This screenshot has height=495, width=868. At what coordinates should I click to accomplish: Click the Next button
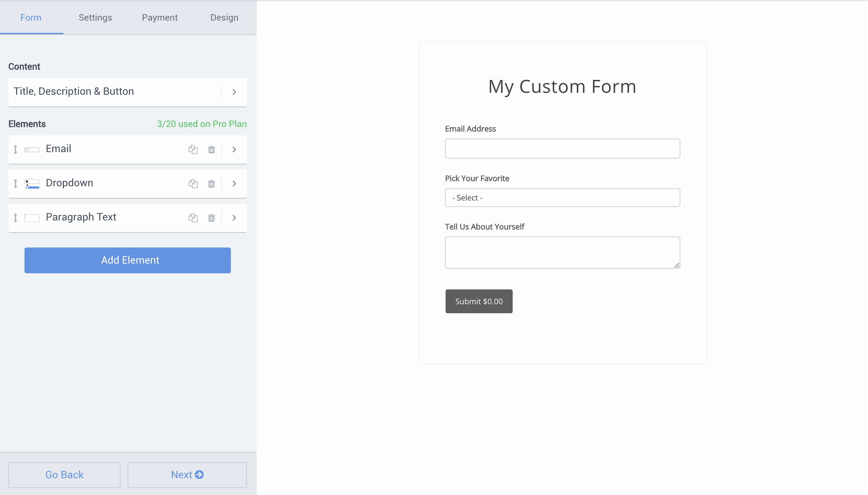click(x=187, y=475)
